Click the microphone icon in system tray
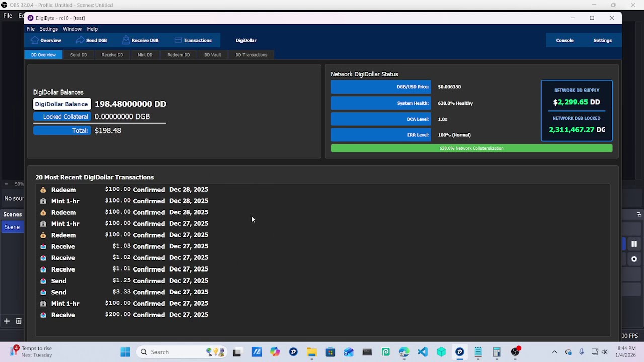The height and width of the screenshot is (362, 644). [x=582, y=352]
